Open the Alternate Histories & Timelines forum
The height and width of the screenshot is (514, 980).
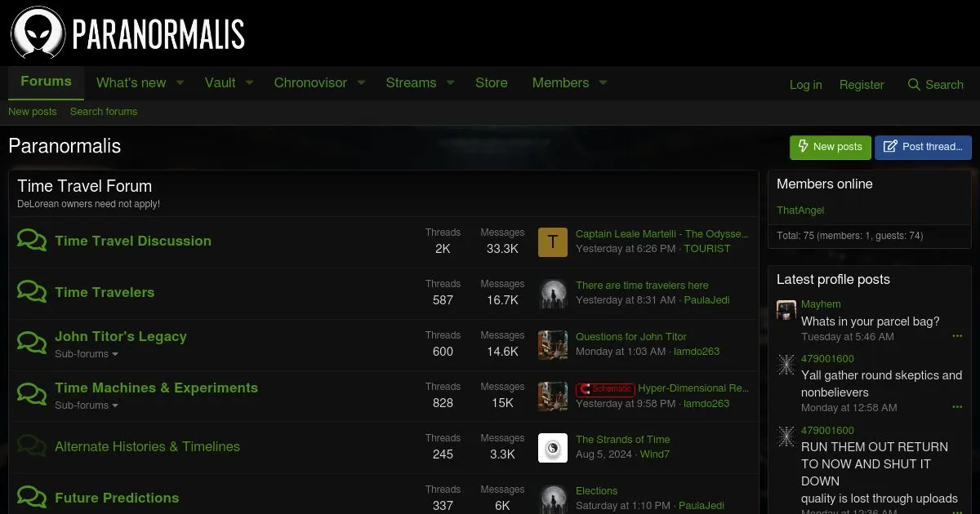147,446
